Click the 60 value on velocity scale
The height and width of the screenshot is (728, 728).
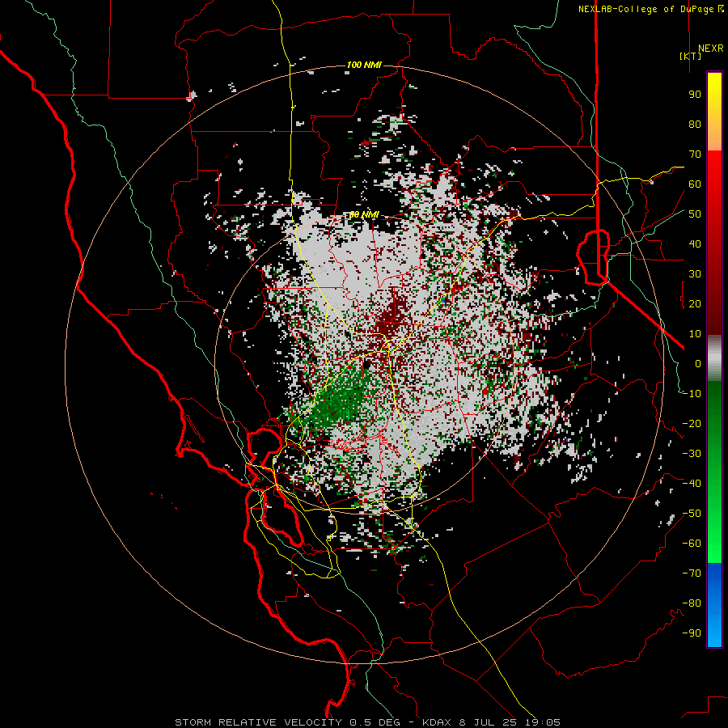point(695,184)
